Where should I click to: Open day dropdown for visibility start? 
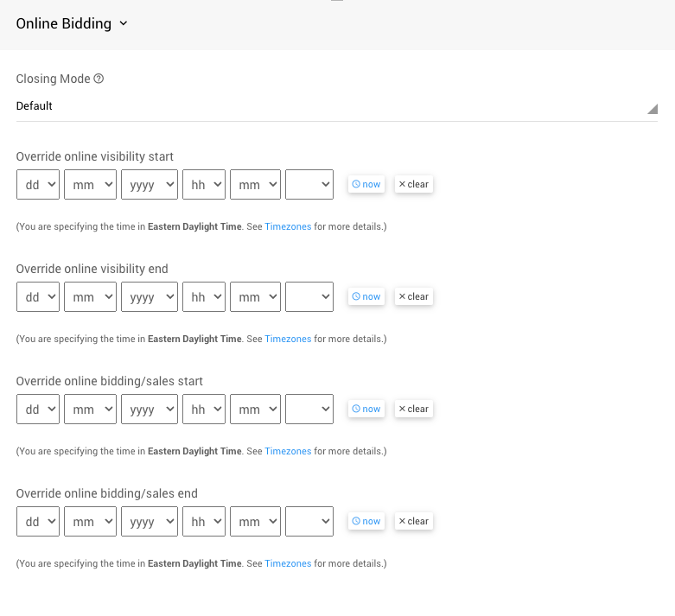[38, 184]
